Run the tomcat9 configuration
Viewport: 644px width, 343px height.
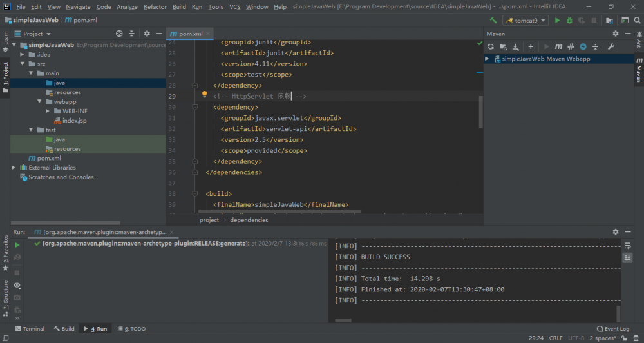point(557,20)
